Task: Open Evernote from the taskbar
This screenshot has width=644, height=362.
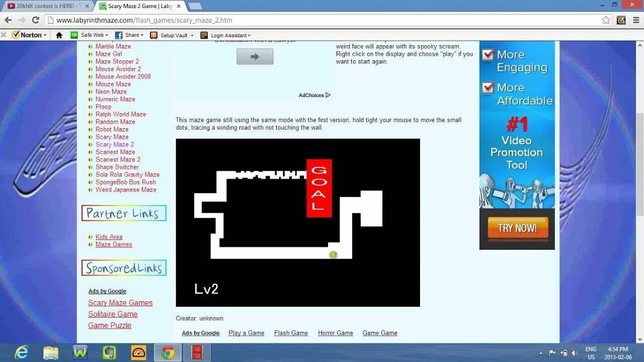Action: [109, 352]
